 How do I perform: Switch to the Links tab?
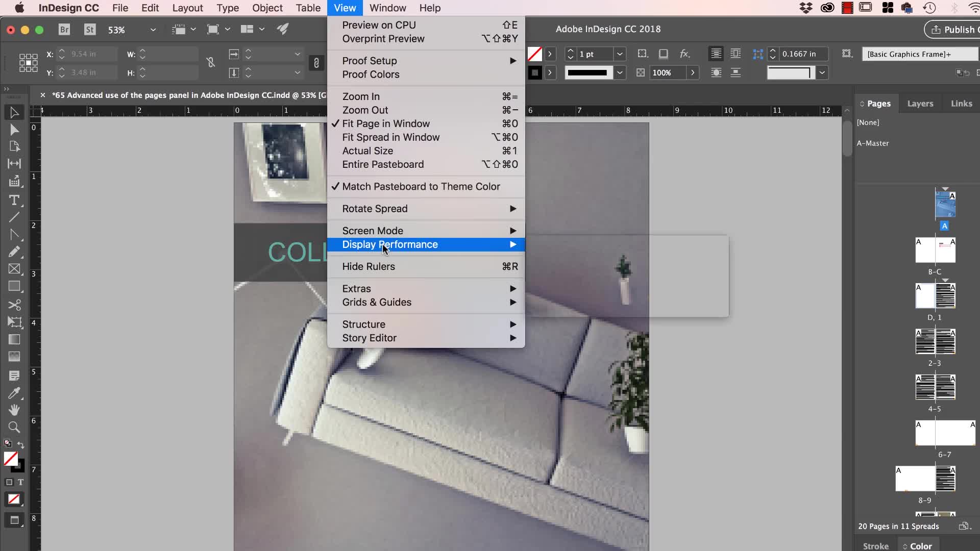click(x=961, y=104)
